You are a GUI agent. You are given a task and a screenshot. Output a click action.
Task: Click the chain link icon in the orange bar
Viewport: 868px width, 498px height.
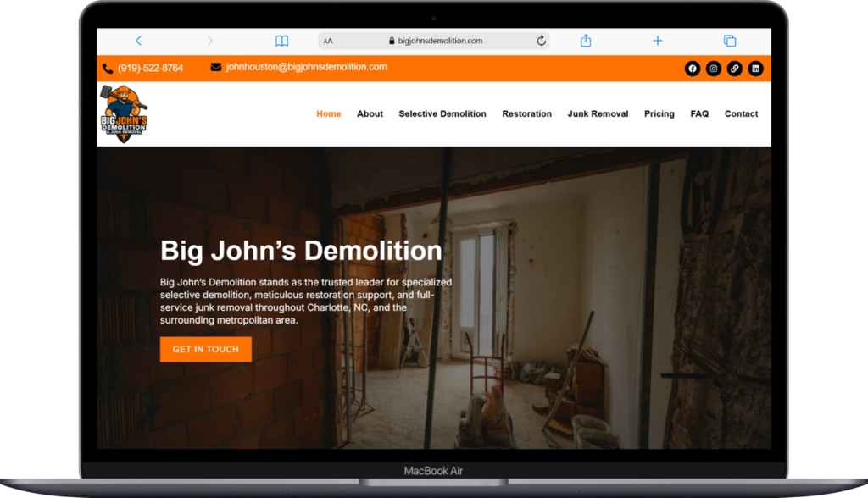tap(735, 69)
